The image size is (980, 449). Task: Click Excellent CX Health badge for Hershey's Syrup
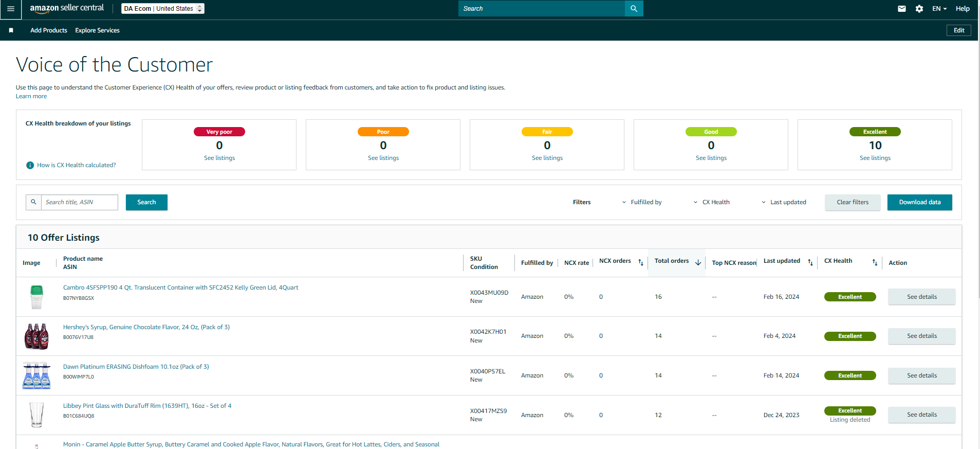pos(850,336)
